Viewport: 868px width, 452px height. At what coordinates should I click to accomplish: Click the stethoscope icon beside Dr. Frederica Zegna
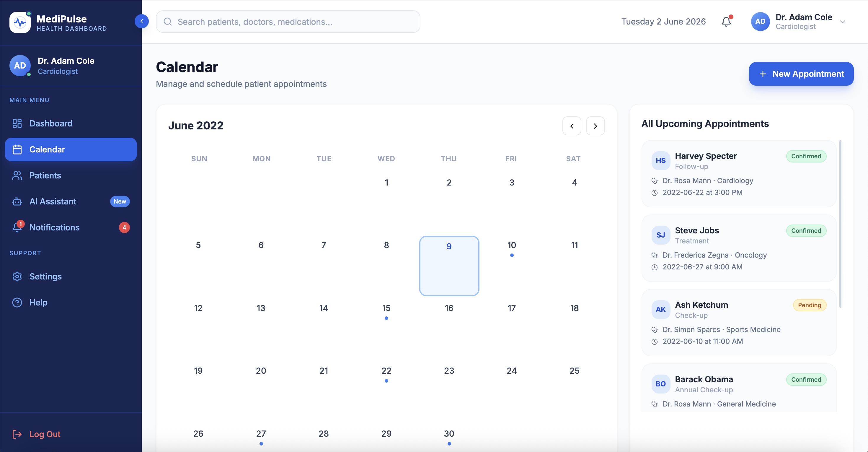(654, 255)
